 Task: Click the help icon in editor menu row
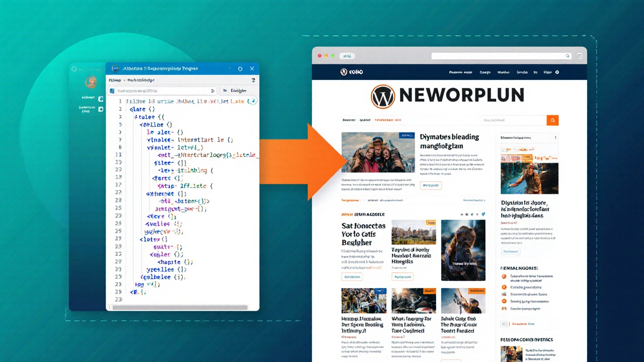(x=253, y=80)
